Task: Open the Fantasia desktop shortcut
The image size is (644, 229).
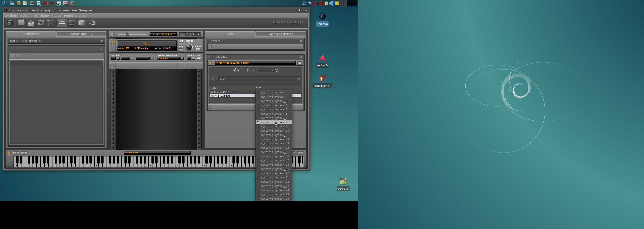Action: [322, 20]
